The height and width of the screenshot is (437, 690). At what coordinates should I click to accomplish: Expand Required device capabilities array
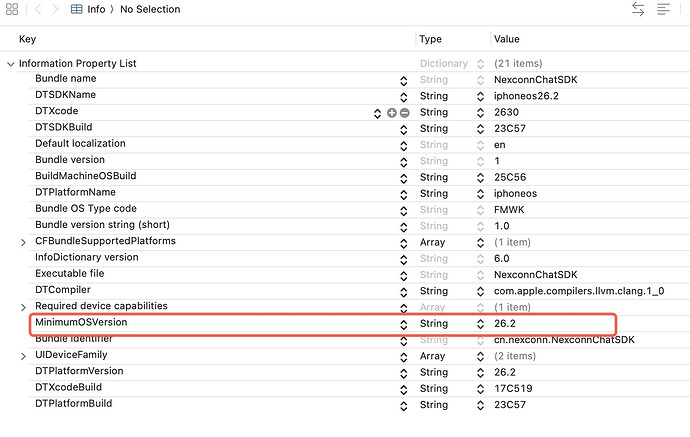click(24, 307)
